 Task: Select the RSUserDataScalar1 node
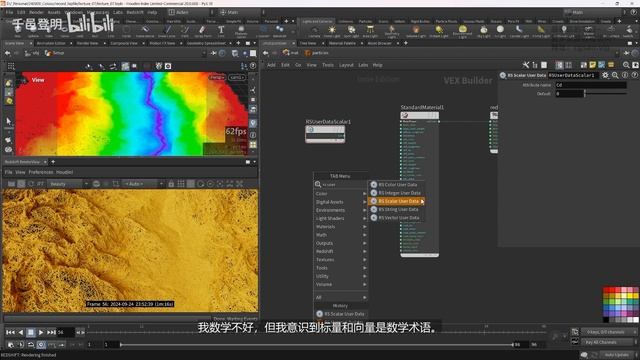pos(325,134)
